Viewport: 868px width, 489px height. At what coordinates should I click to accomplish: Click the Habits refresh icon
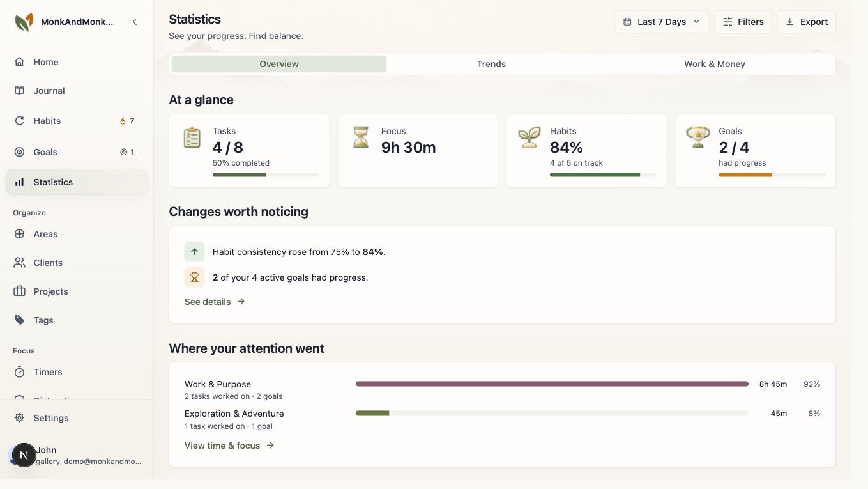(20, 121)
